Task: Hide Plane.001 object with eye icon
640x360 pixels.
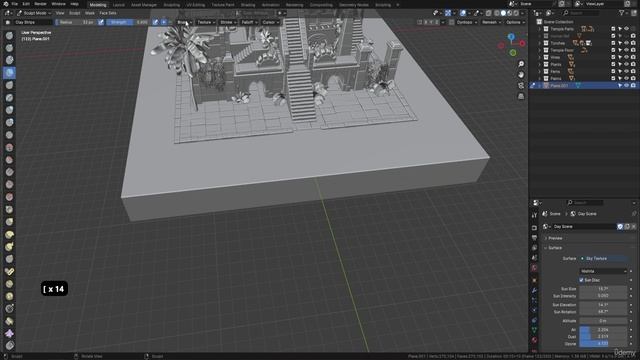Action: (627, 85)
